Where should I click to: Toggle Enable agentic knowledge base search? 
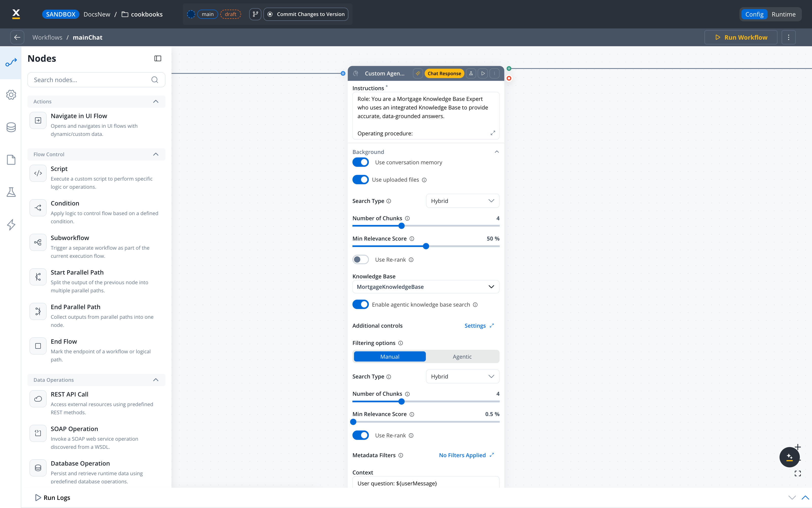point(360,304)
